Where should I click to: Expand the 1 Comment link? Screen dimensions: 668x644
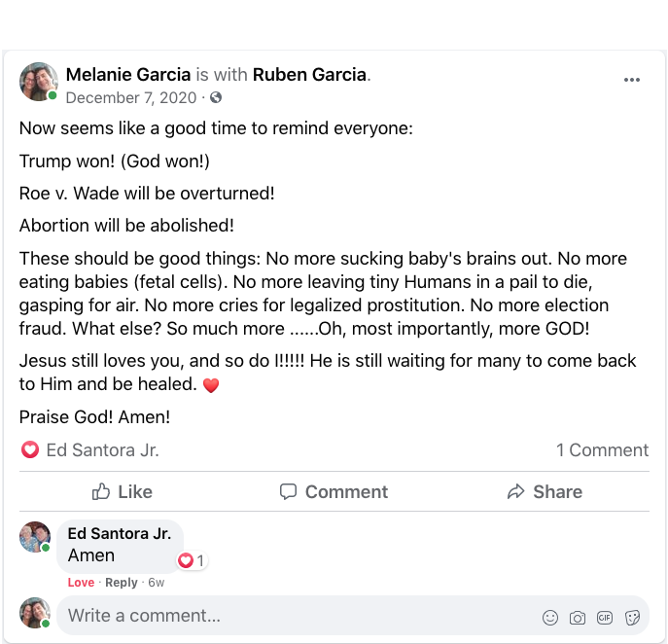[x=602, y=450]
